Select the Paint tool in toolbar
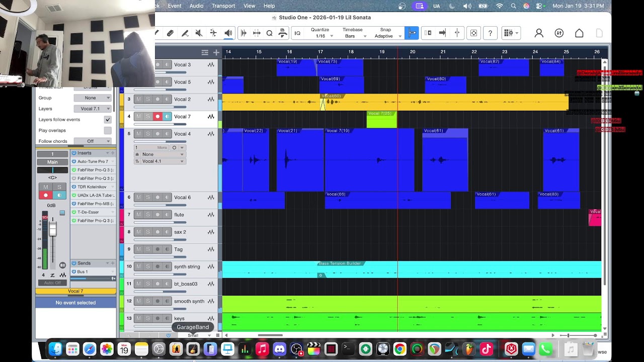Screen dimensions: 644x362 [185, 33]
